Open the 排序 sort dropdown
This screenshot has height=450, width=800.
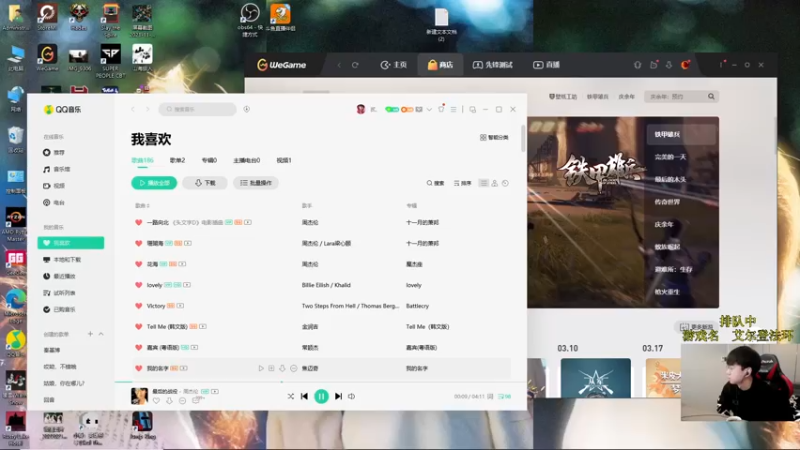coord(462,183)
